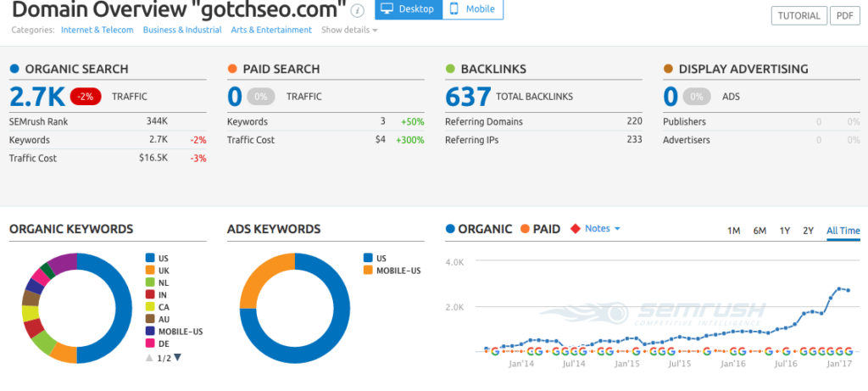
Task: Click the desktop monitor icon in the Desktop button
Action: coord(388,8)
